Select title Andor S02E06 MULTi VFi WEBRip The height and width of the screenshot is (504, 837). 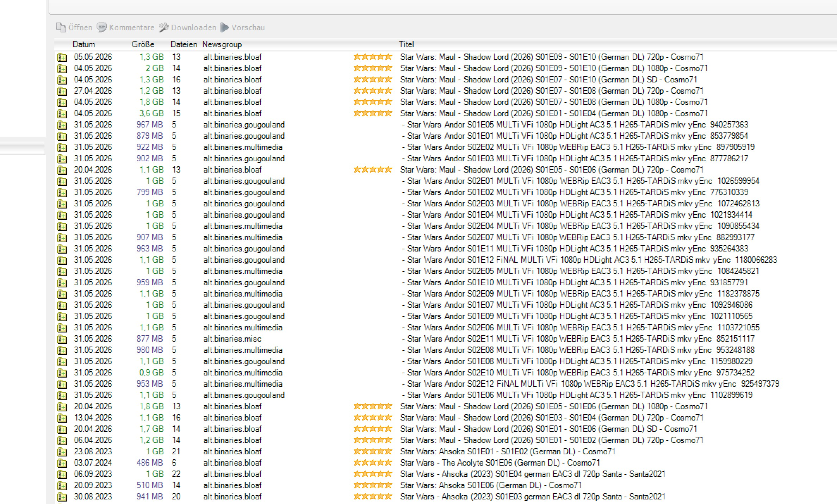581,328
